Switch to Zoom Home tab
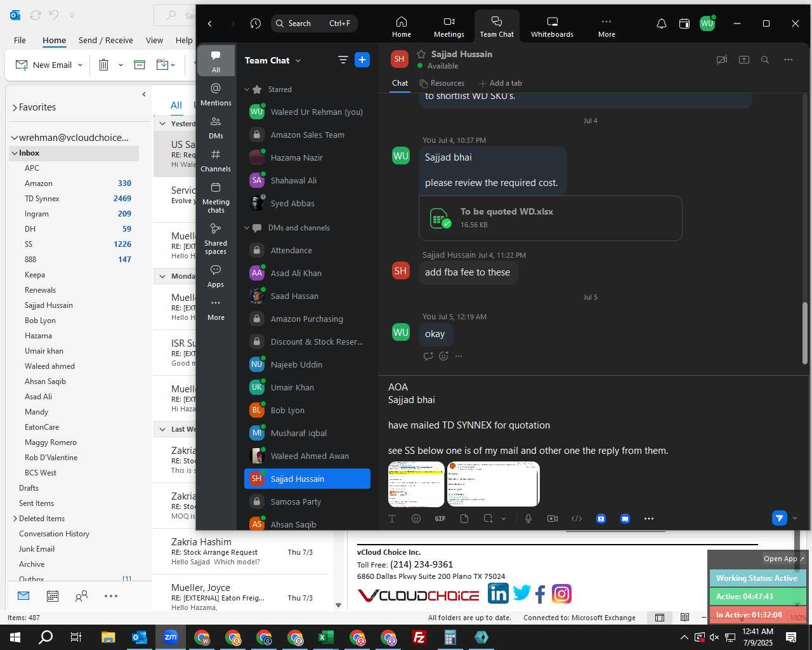The image size is (812, 650). point(401,27)
